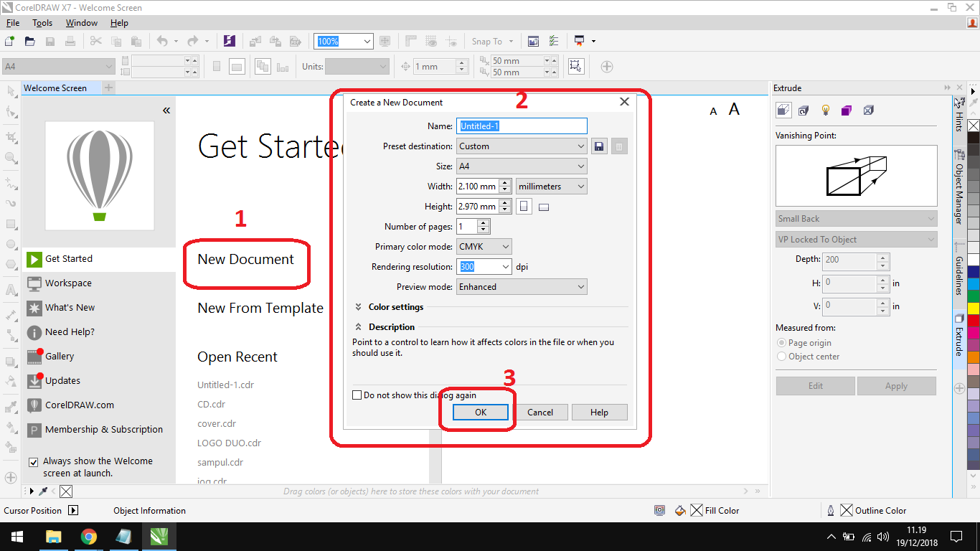Click the larger A text size icon
This screenshot has height=551, width=980.
click(x=734, y=109)
